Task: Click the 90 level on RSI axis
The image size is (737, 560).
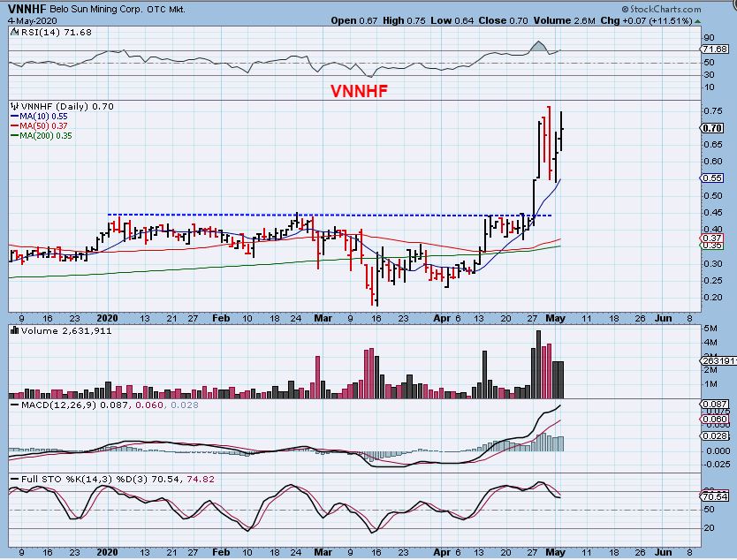Action: click(710, 38)
